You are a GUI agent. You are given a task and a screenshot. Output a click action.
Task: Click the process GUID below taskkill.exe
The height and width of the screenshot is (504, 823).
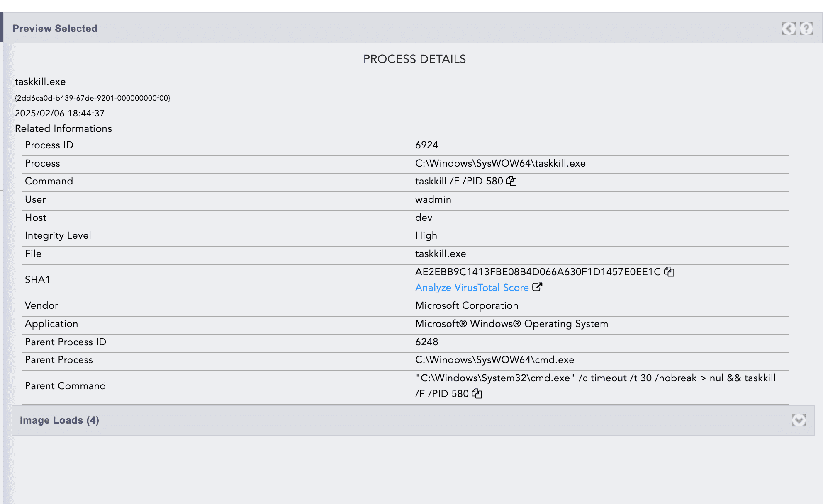click(x=93, y=98)
